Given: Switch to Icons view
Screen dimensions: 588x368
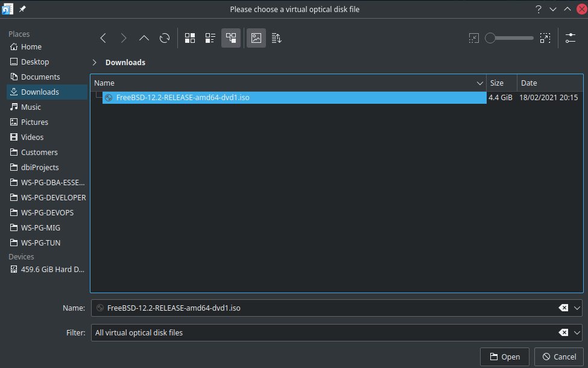Looking at the screenshot, I should click(x=190, y=38).
